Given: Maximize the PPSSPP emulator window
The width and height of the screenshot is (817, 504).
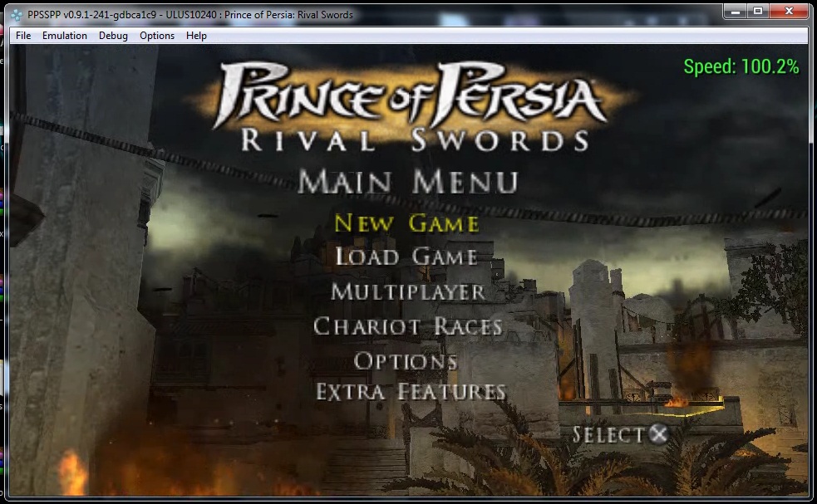Looking at the screenshot, I should [757, 12].
